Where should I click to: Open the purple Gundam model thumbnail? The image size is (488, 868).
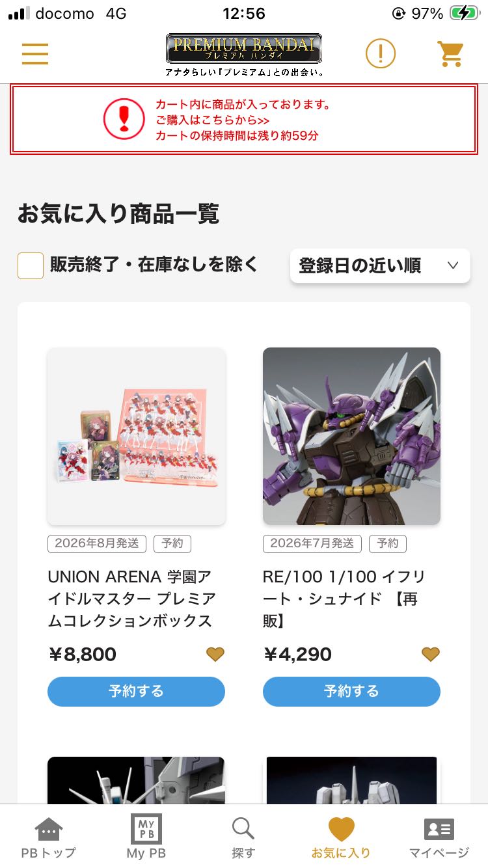(351, 436)
